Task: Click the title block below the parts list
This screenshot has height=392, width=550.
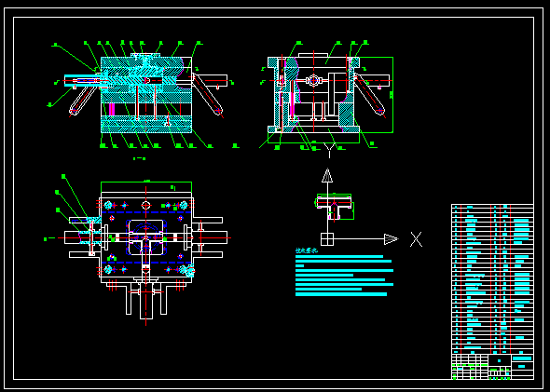Action: coord(492,367)
